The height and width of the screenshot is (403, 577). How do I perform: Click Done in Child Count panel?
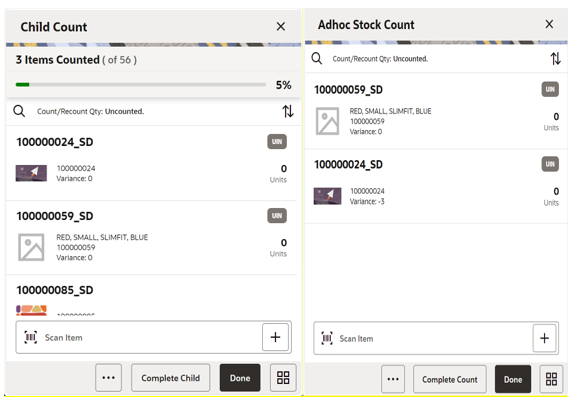click(240, 378)
